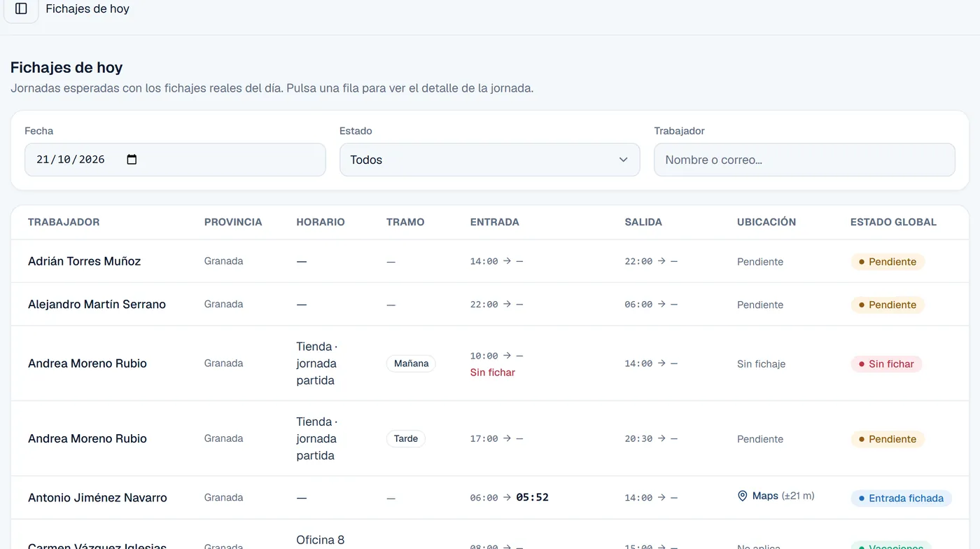Expand the Estado dropdown chevron
Image resolution: width=980 pixels, height=549 pixels.
point(623,160)
